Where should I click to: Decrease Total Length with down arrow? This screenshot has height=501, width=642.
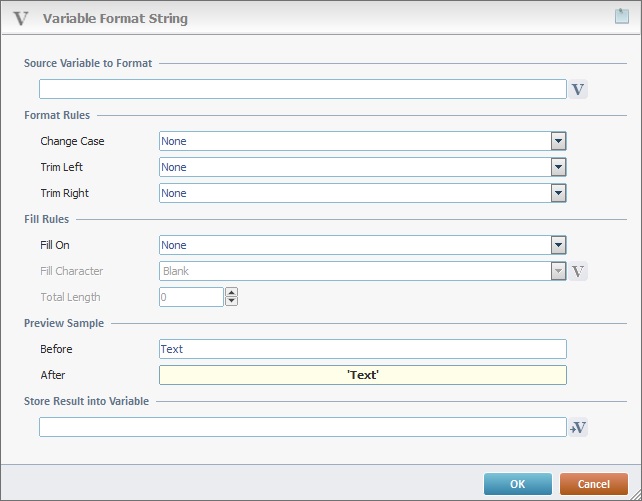pyautogui.click(x=232, y=301)
